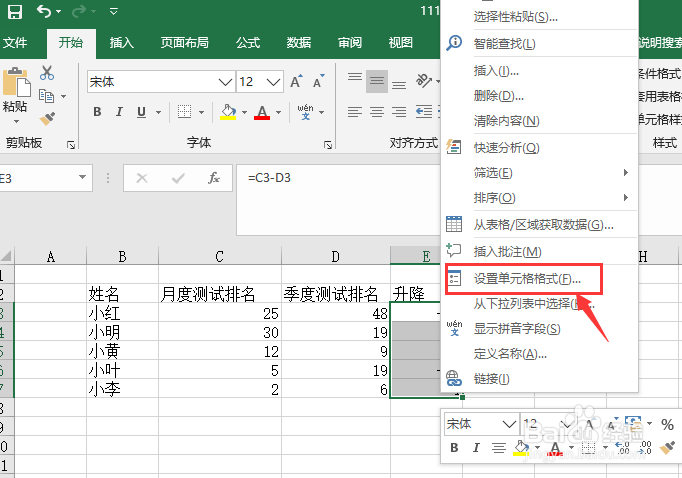Open the Name Box dropdown arrow
The height and width of the screenshot is (478, 682).
click(82, 177)
